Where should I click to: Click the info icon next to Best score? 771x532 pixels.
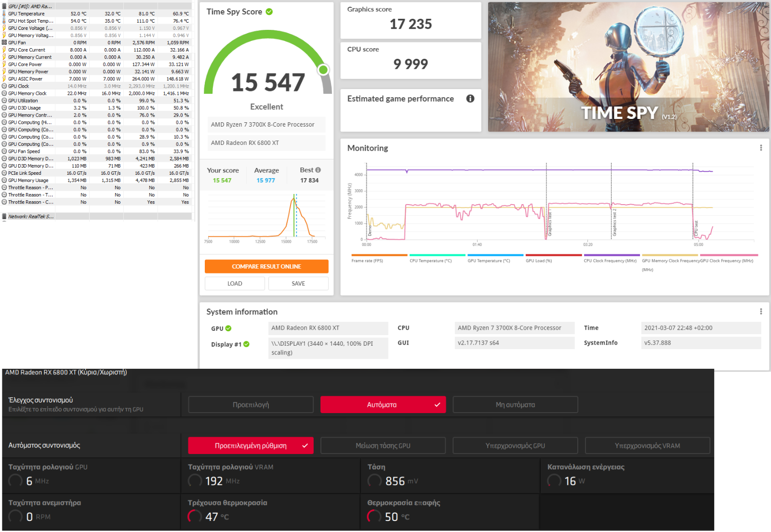point(318,170)
